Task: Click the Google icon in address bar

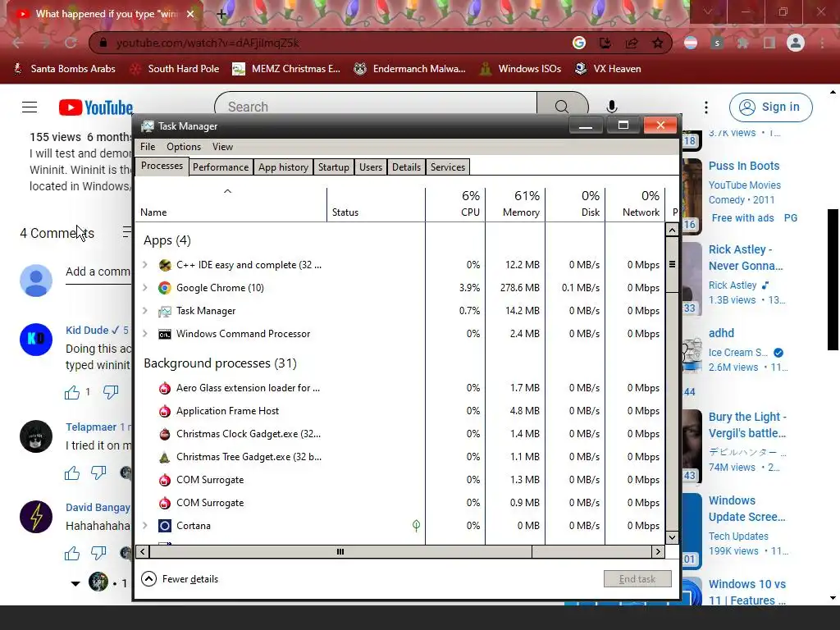Action: tap(579, 43)
